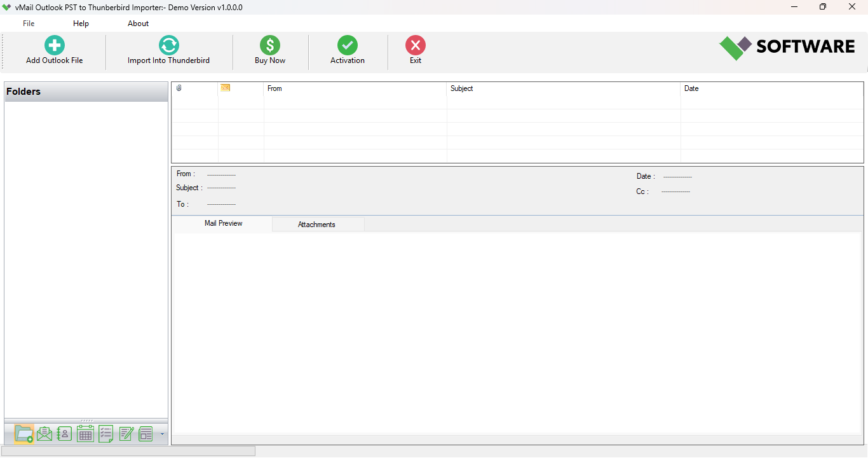Switch to the Attachments tab
The image size is (868, 458).
click(318, 224)
